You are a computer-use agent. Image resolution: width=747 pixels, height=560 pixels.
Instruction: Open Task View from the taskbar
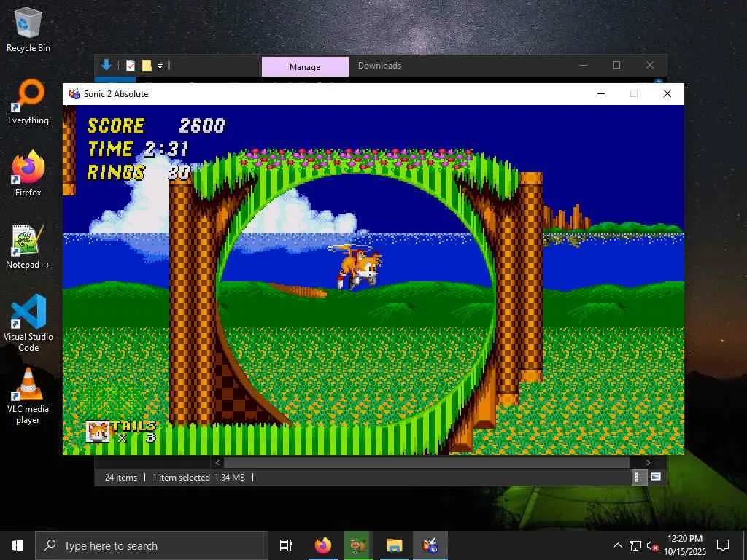[286, 545]
